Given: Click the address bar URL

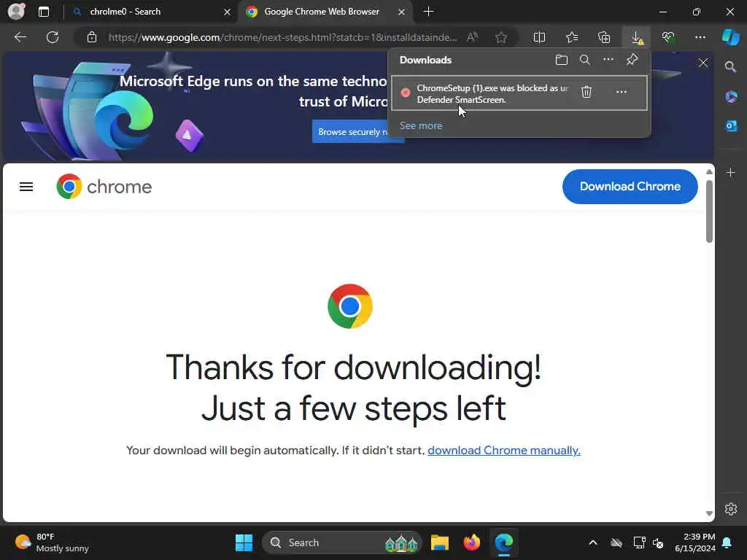Looking at the screenshot, I should 282,37.
